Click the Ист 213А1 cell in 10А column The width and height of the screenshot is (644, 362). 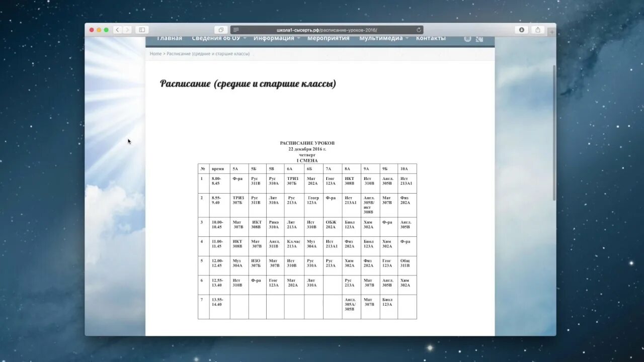click(407, 184)
